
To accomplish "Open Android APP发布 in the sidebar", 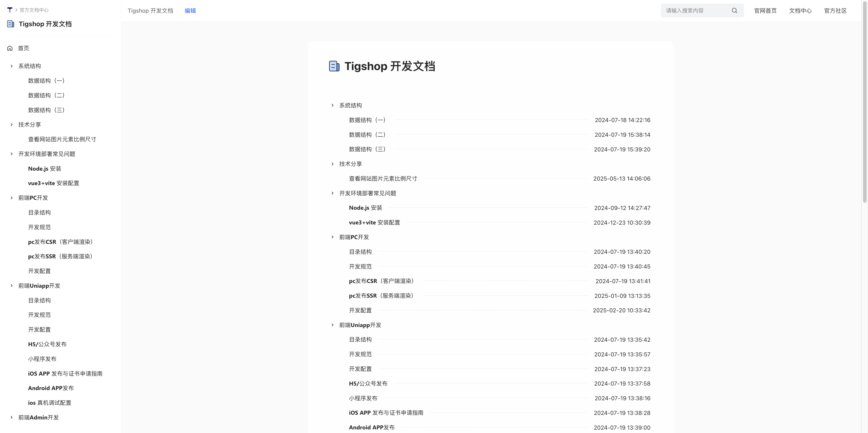I will coord(51,388).
